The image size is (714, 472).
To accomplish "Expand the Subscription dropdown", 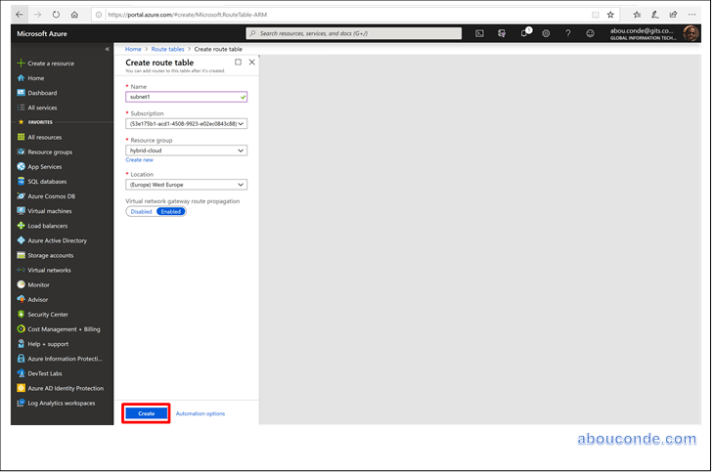I will click(x=186, y=124).
